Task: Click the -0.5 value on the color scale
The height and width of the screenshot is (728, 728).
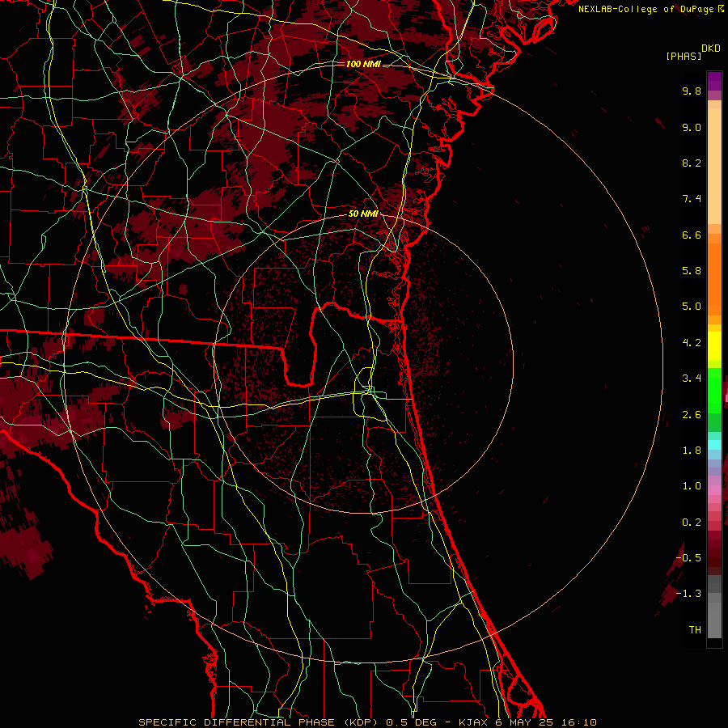Action: pos(688,558)
